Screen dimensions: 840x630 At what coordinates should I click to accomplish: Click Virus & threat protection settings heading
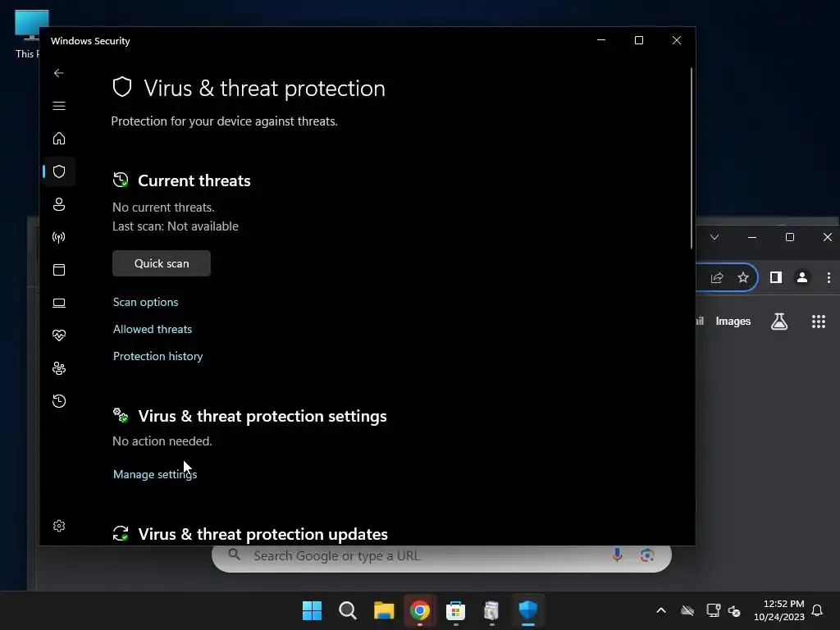262,416
